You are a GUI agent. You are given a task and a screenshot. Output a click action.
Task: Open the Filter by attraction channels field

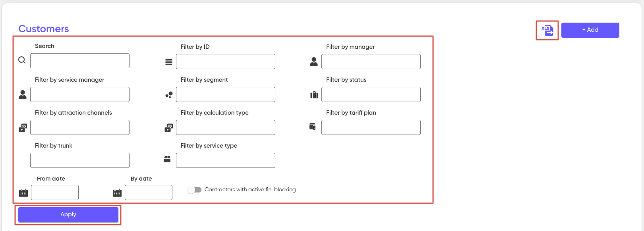click(x=80, y=127)
